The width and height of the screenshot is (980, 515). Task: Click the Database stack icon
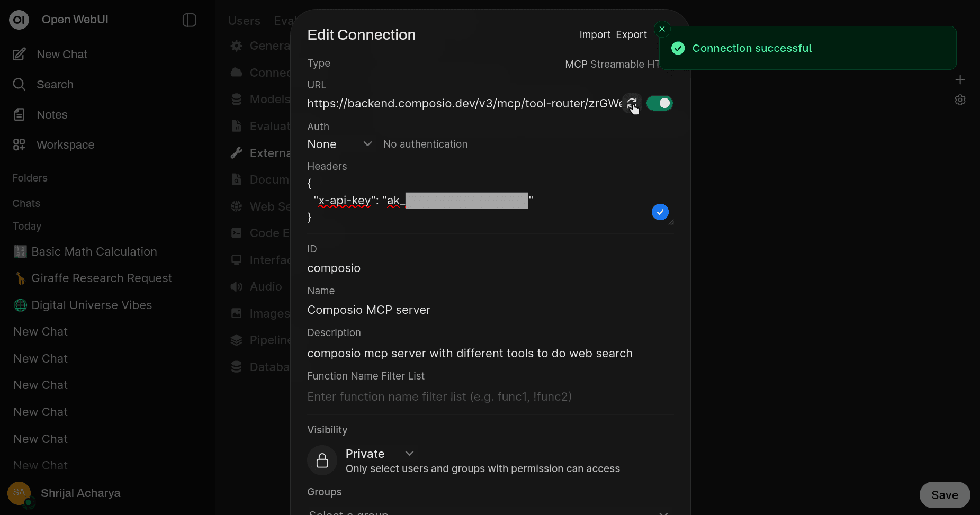[x=237, y=367]
